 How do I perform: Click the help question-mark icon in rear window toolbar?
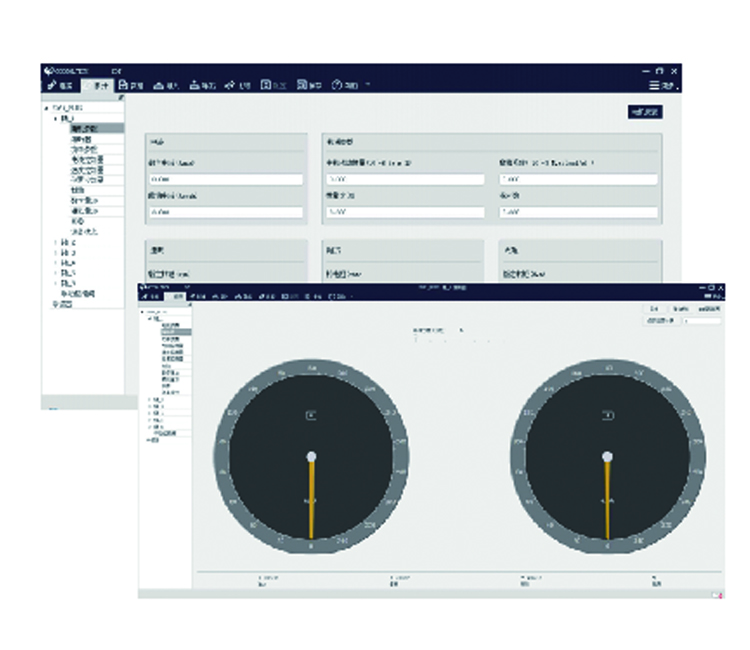(x=337, y=85)
